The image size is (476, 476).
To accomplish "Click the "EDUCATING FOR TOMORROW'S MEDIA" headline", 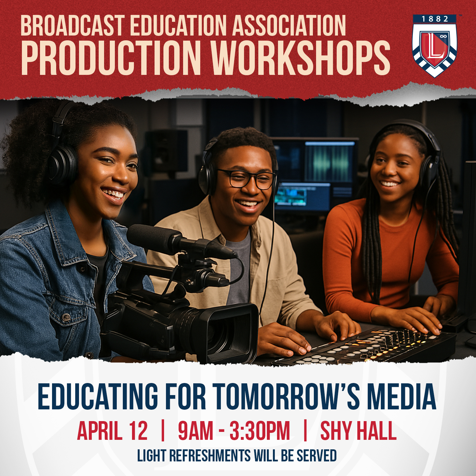I will pyautogui.click(x=237, y=397).
